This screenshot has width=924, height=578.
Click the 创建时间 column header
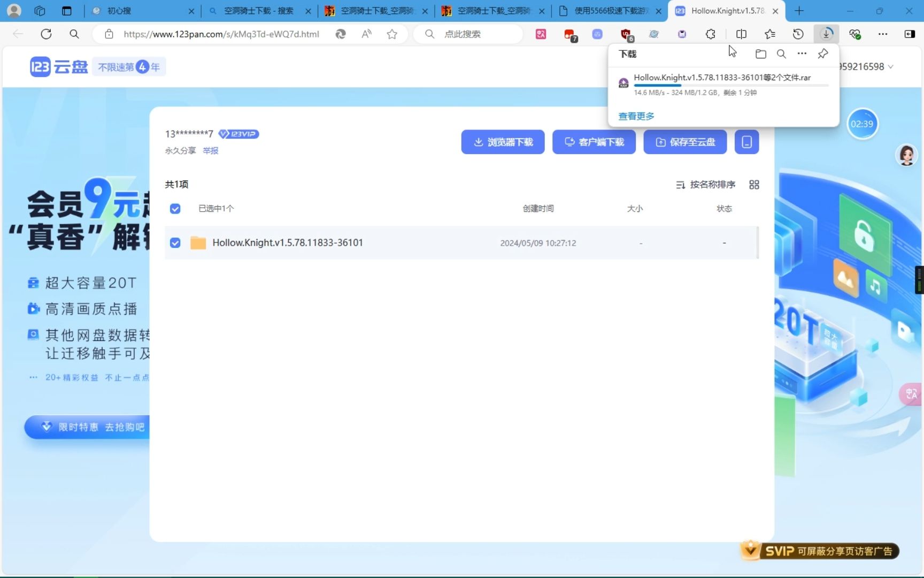[538, 209]
